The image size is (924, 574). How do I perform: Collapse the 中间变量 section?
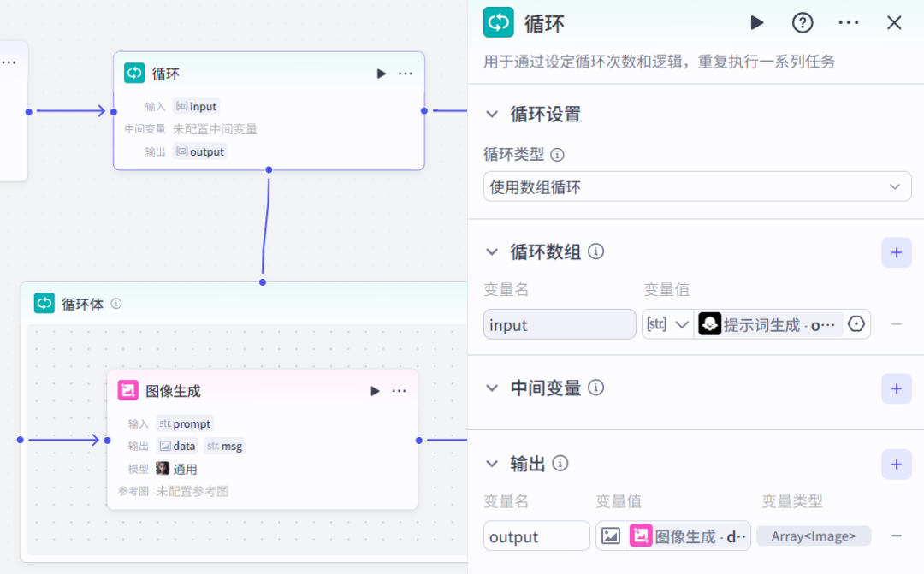pos(492,388)
